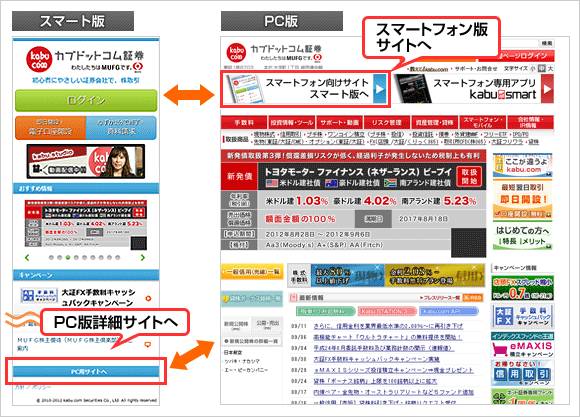580x417 pixels.
Task: Set font size to 小
Action: 533,68
